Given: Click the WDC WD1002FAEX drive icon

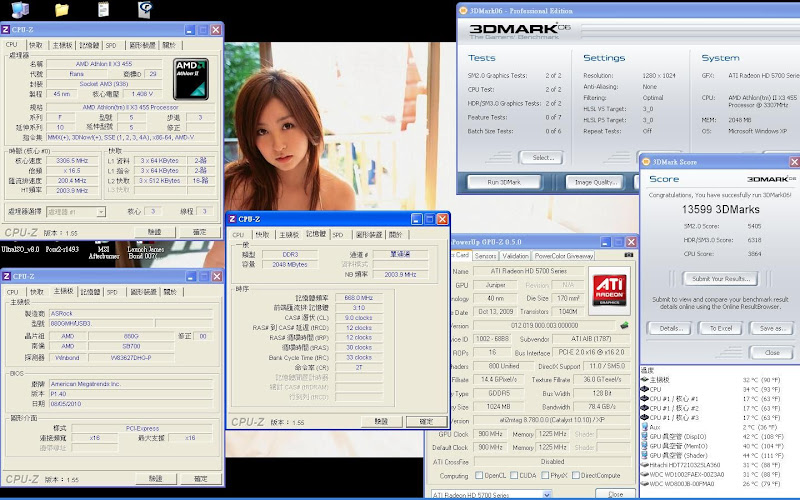Looking at the screenshot, I should click(x=644, y=474).
